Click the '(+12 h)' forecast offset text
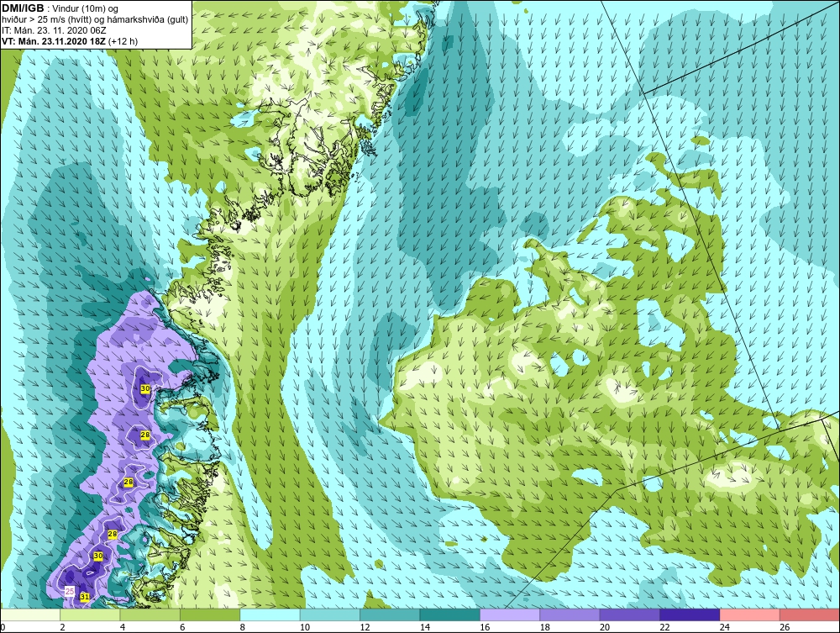 click(x=123, y=41)
